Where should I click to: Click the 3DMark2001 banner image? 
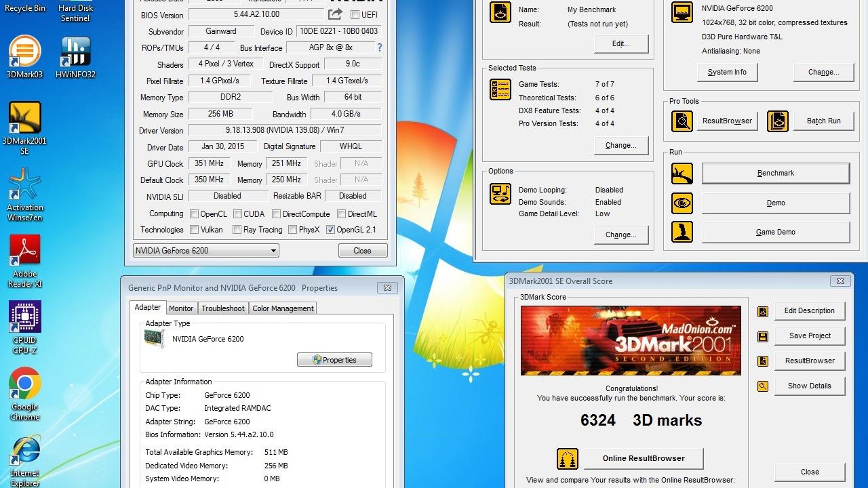pos(631,340)
